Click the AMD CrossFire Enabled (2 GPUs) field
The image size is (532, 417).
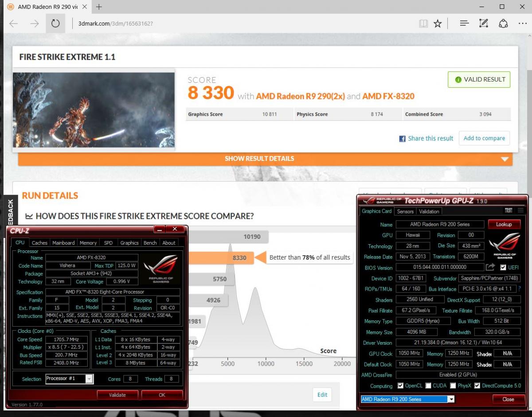(458, 375)
